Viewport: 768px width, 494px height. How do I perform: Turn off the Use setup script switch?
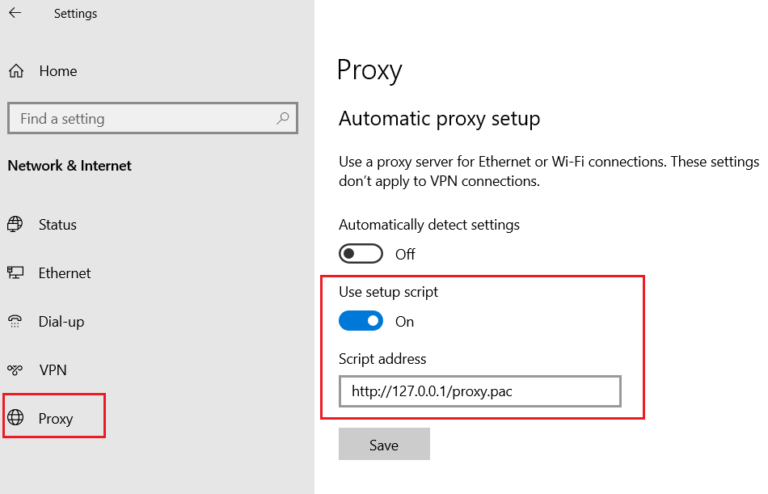point(360,321)
